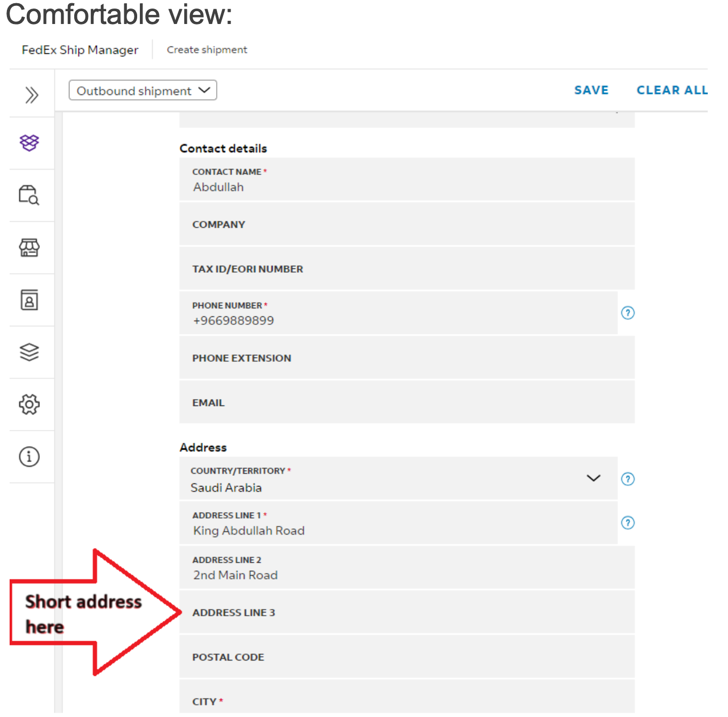Screen dimensions: 728x717
Task: Expand the sidebar with double chevron icon
Action: [x=31, y=95]
